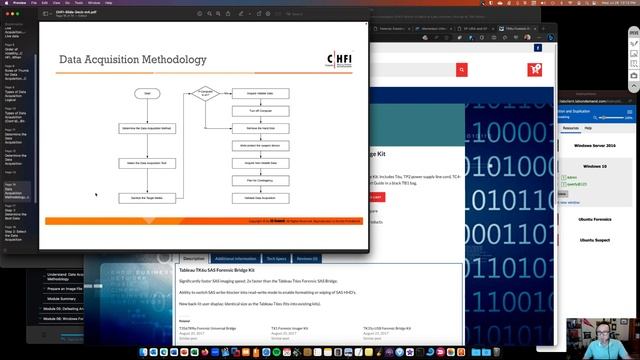Select the active Tableau browser tab
Viewport: 640px width, 360px height.
point(518,29)
